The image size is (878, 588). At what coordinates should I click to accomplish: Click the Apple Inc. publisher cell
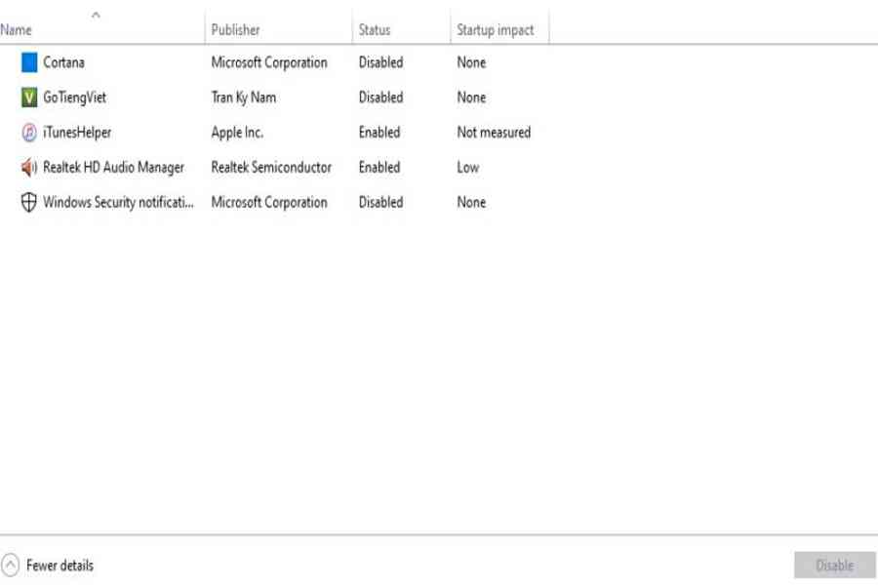[237, 132]
